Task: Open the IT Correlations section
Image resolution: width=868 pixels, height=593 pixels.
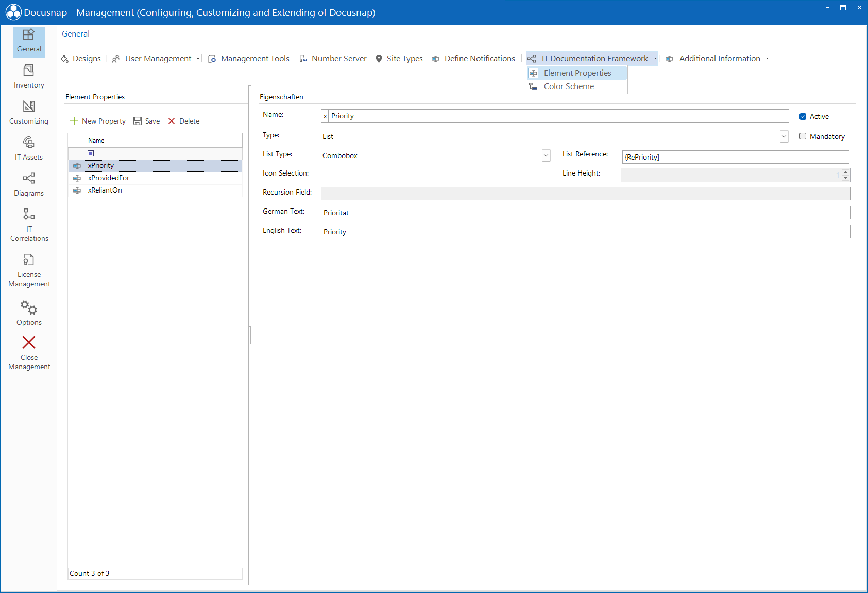Action: (29, 225)
